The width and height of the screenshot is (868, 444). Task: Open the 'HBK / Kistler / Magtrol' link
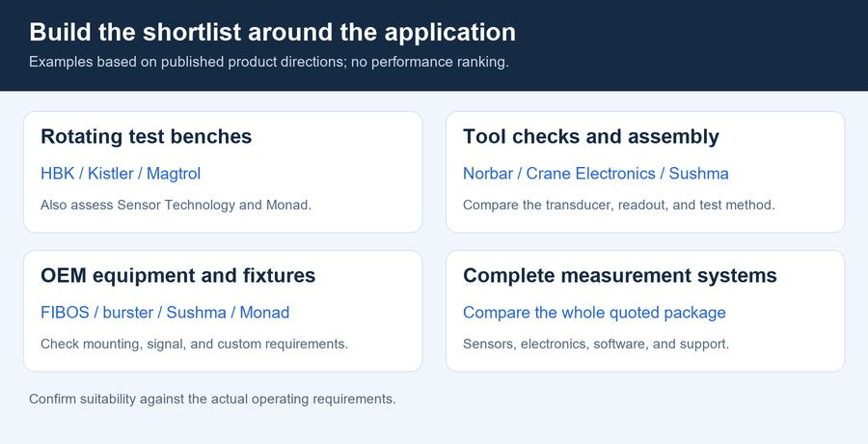(121, 174)
